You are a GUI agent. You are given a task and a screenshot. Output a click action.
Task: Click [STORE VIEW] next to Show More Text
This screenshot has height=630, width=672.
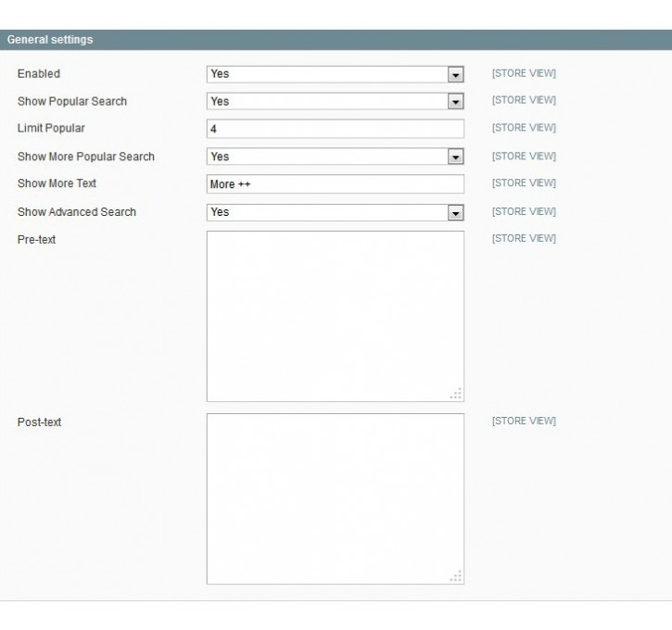point(524,183)
